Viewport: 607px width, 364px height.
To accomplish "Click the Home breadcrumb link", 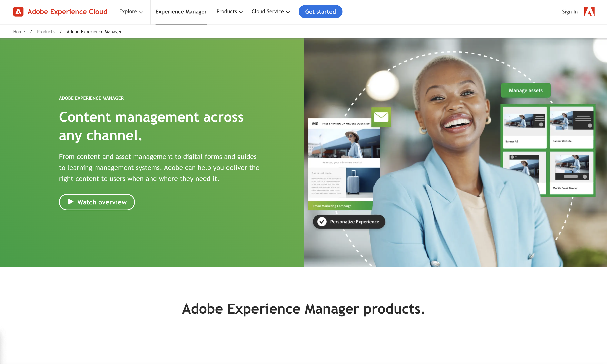I will coord(19,32).
